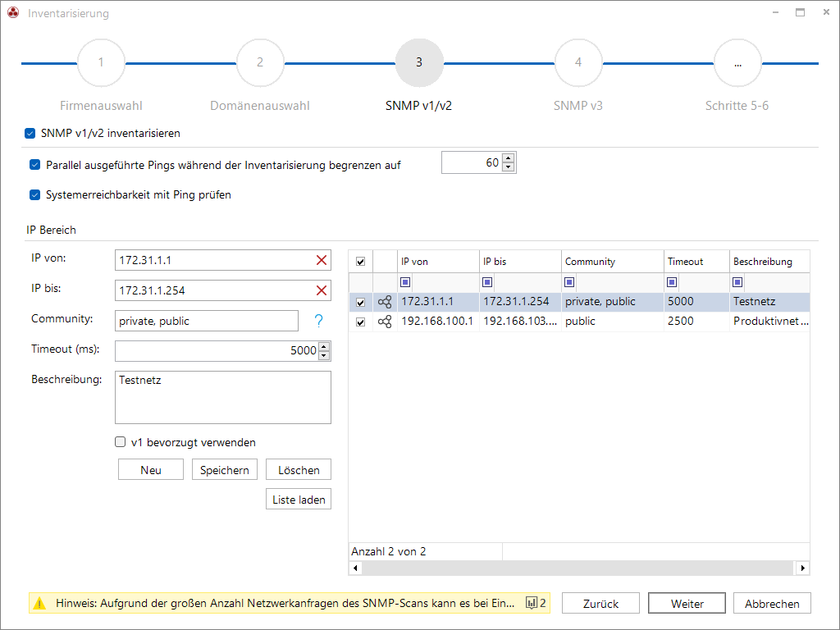Proceed with Weiter button
The image size is (840, 630).
point(687,603)
